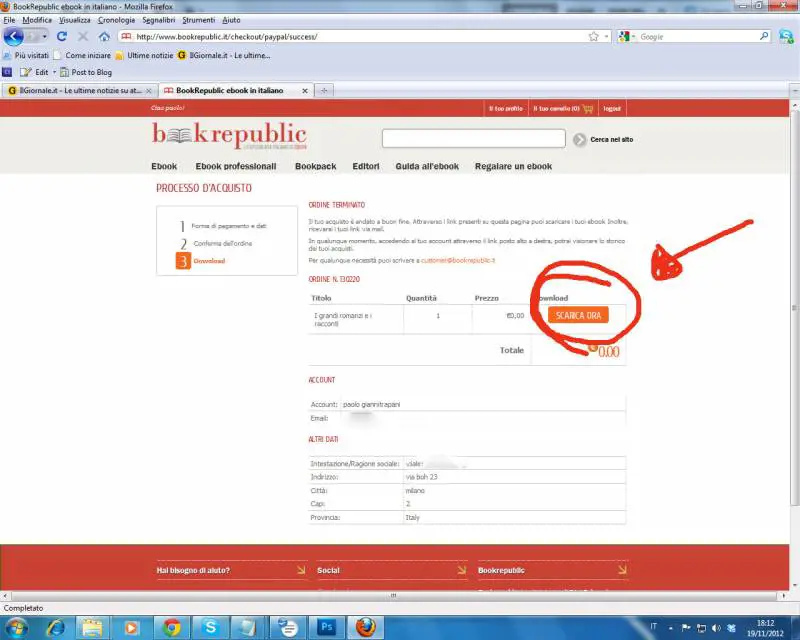Go to the Firefox Home page icon
Image resolution: width=800 pixels, height=640 pixels.
104,37
